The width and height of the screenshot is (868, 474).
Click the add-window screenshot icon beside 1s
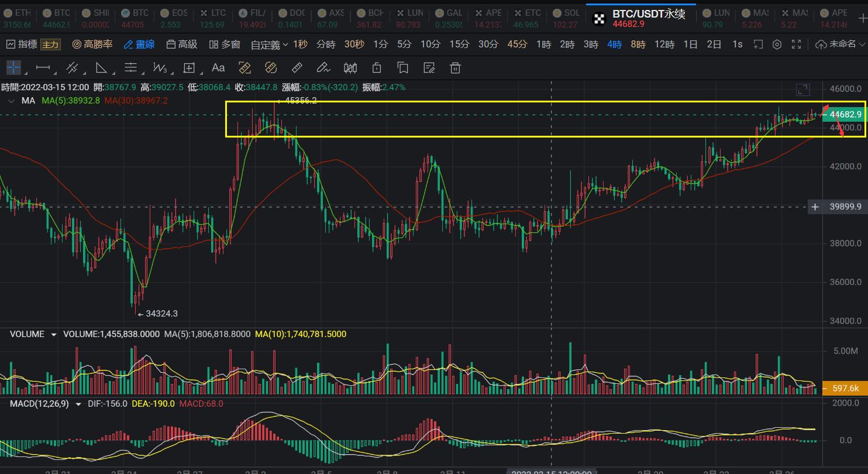tap(758, 44)
